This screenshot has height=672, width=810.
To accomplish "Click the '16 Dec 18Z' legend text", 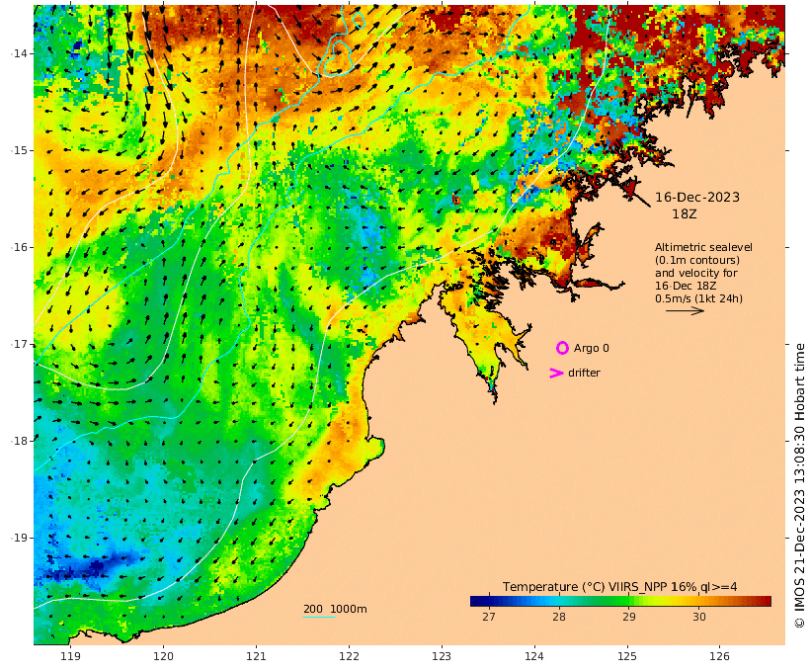I will 686,286.
